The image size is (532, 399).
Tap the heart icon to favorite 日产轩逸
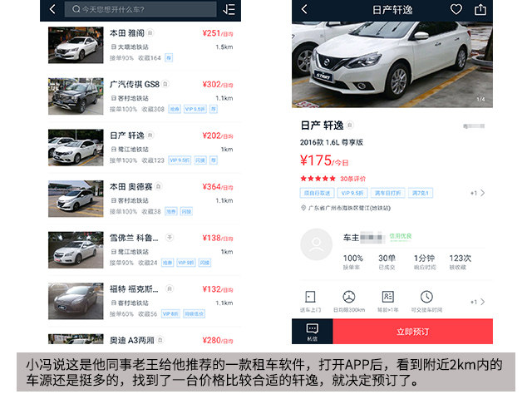(x=456, y=9)
